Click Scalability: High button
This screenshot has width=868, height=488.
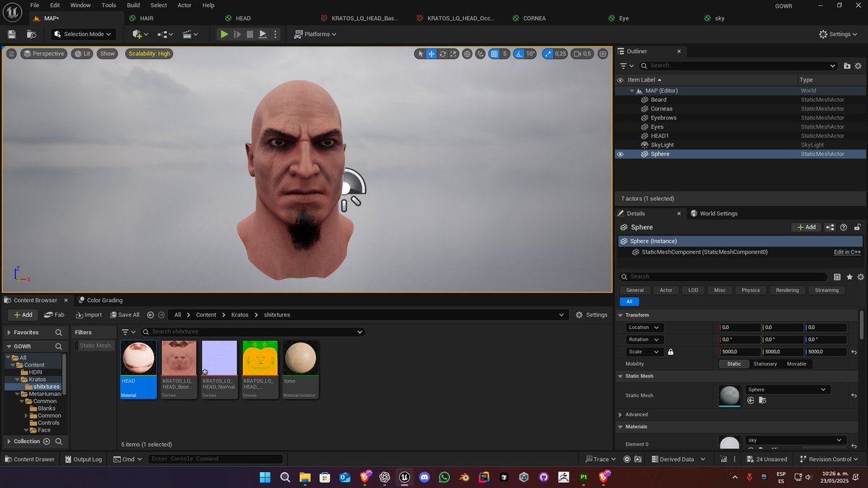(x=149, y=53)
